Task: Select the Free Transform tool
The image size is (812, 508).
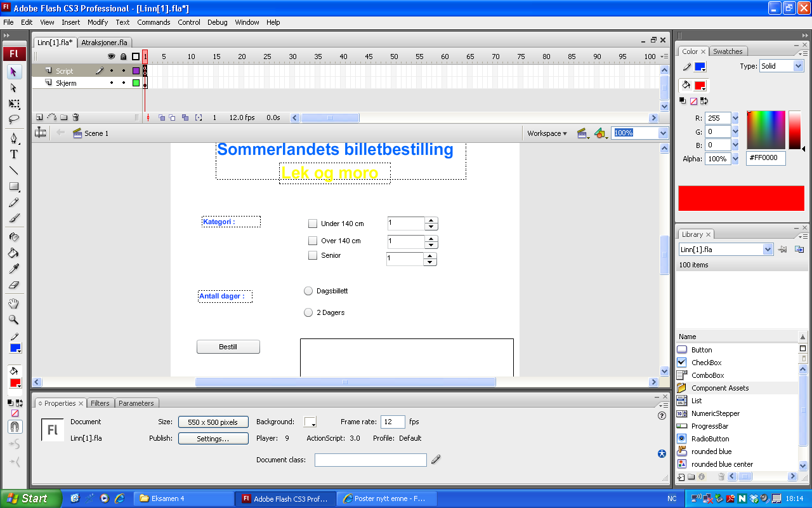Action: coord(14,104)
